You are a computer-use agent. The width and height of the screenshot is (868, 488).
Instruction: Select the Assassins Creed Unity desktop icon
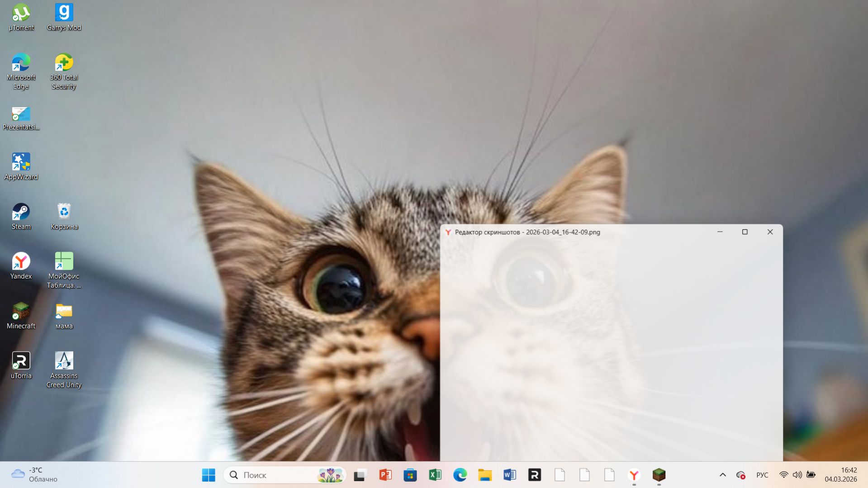click(x=64, y=370)
